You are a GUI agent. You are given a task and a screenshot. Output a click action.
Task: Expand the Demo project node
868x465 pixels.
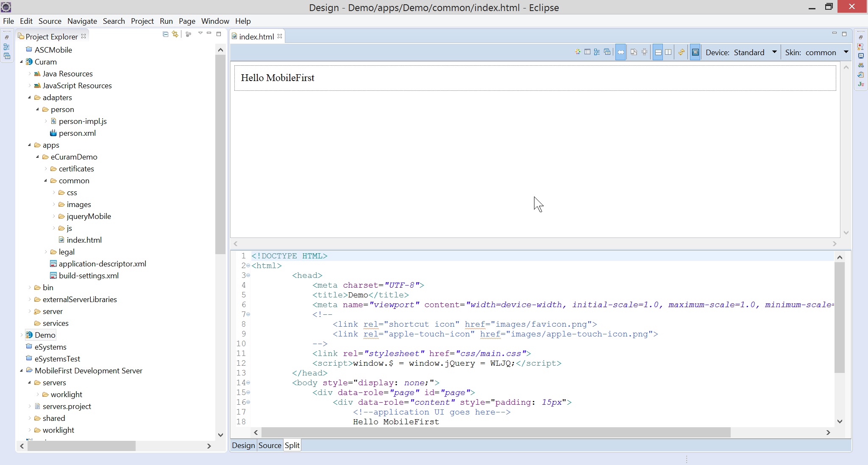pos(22,335)
